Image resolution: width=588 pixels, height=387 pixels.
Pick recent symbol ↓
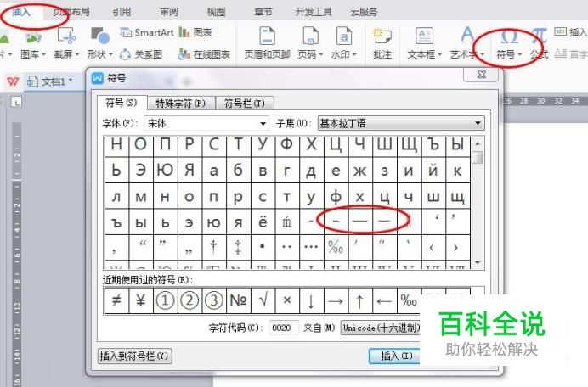311,300
